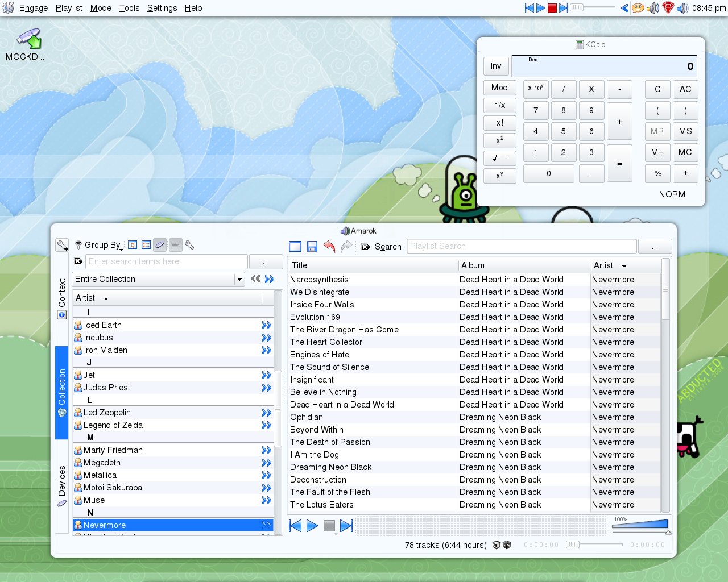This screenshot has height=582, width=728.
Task: Expand Iron Maiden artist arrows
Action: (266, 350)
